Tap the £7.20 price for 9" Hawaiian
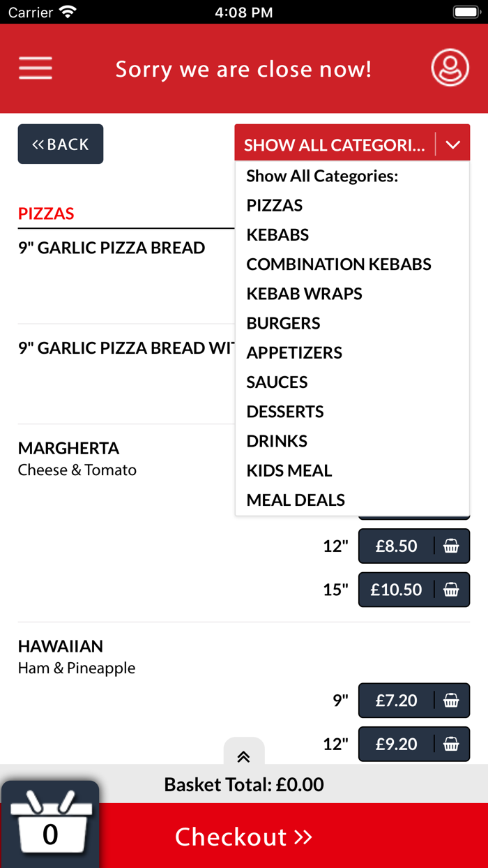The width and height of the screenshot is (488, 868). 395,701
